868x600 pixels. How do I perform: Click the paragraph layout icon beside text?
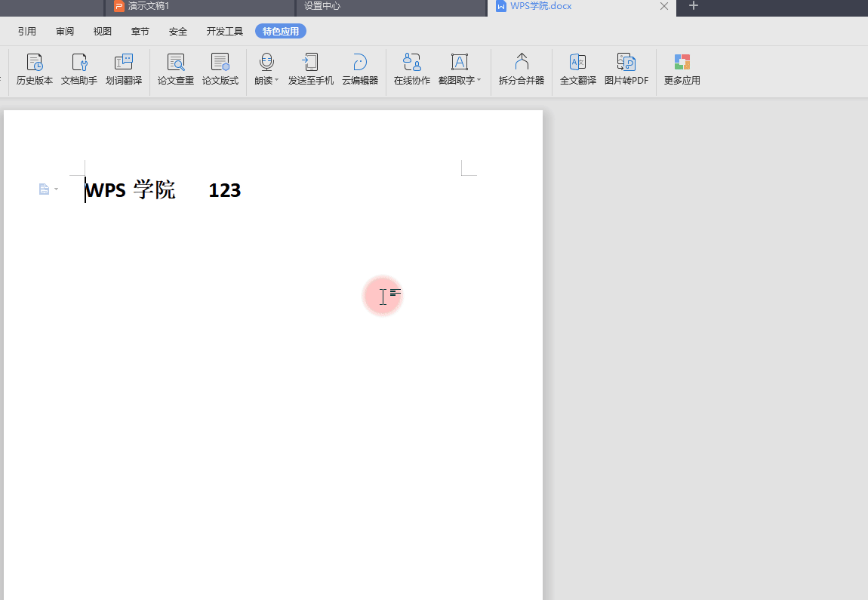[x=45, y=189]
